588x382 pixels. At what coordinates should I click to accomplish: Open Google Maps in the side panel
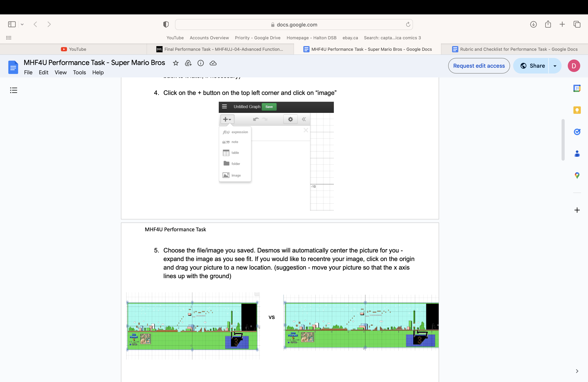[x=577, y=175]
